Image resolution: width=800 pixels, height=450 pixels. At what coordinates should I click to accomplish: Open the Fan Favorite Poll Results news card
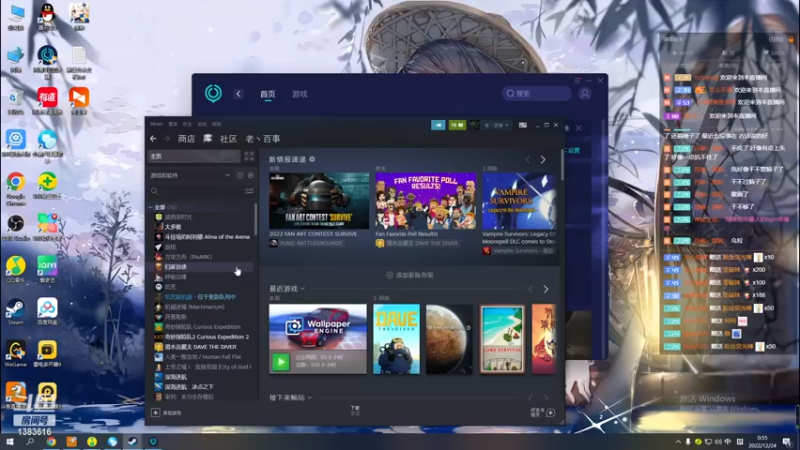point(426,201)
